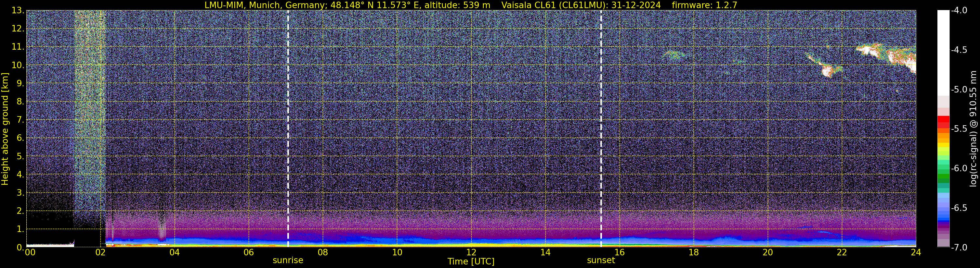Click the height axis tick "3."
Screen dimensions: 980x268
coord(20,193)
